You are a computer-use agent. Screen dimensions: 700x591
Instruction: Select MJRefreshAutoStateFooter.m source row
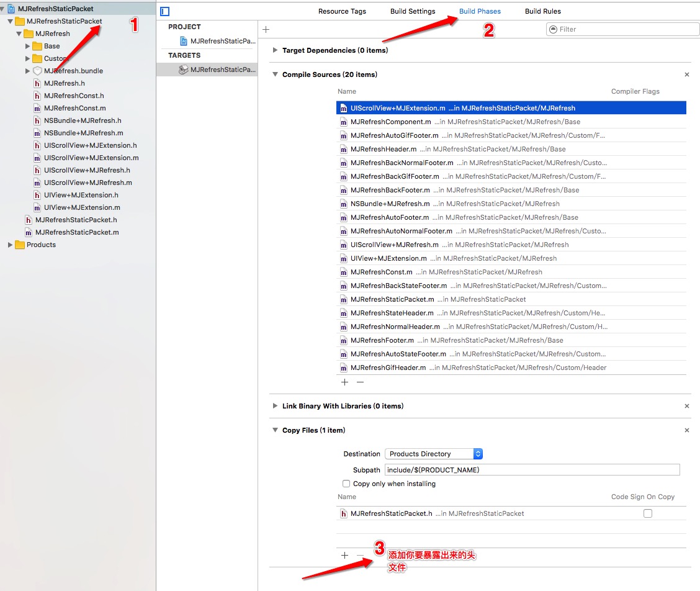pyautogui.click(x=511, y=354)
